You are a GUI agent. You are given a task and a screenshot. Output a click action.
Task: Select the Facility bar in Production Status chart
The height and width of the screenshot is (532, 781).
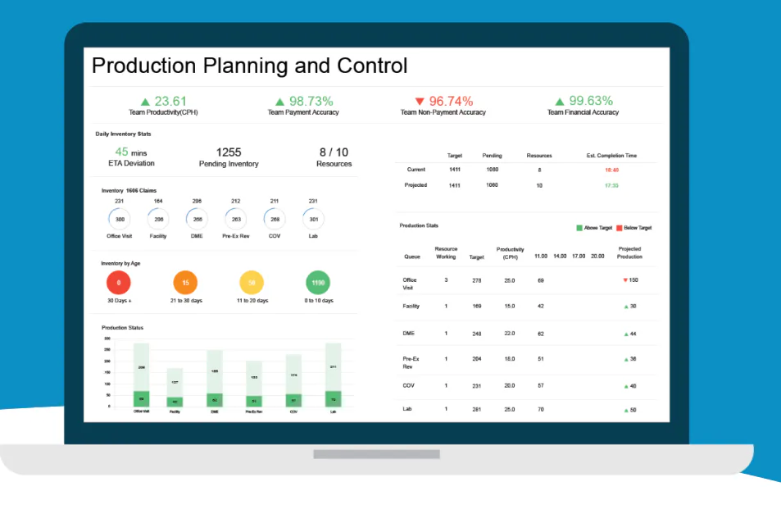point(175,388)
